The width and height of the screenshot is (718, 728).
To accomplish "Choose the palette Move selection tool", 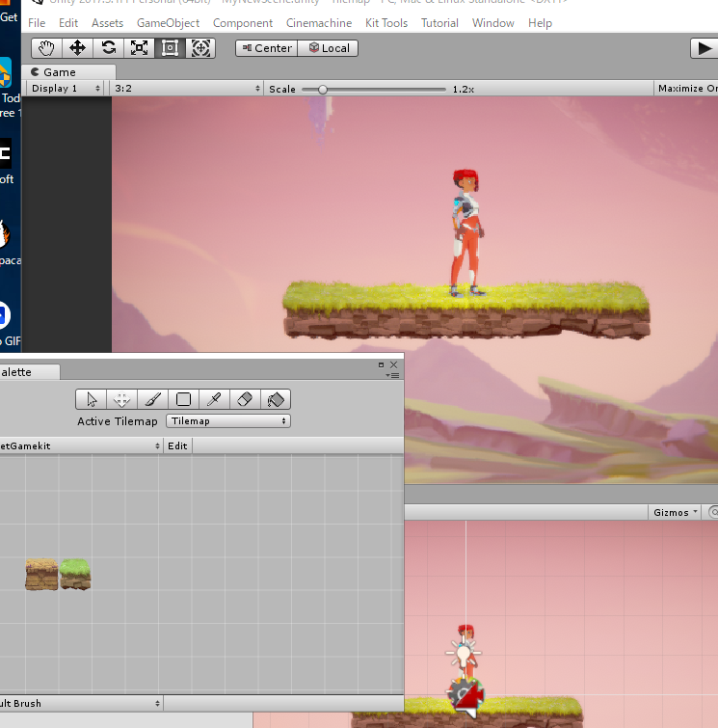I will coord(121,399).
